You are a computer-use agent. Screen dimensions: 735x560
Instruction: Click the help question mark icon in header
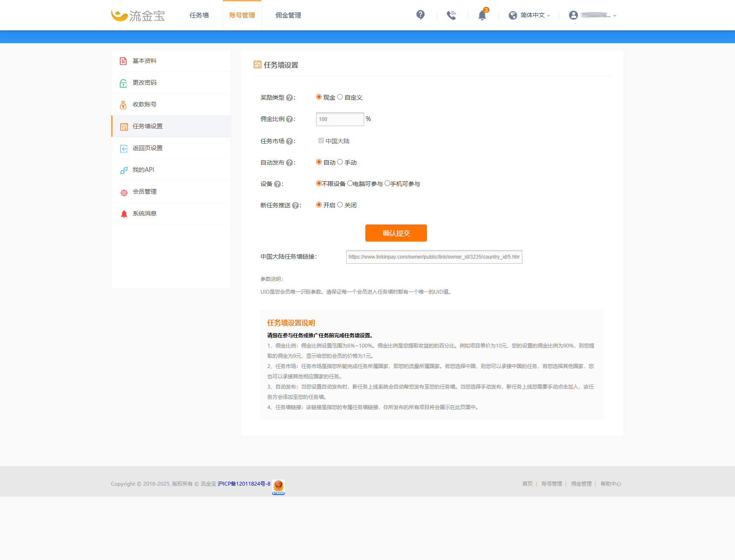pyautogui.click(x=420, y=15)
